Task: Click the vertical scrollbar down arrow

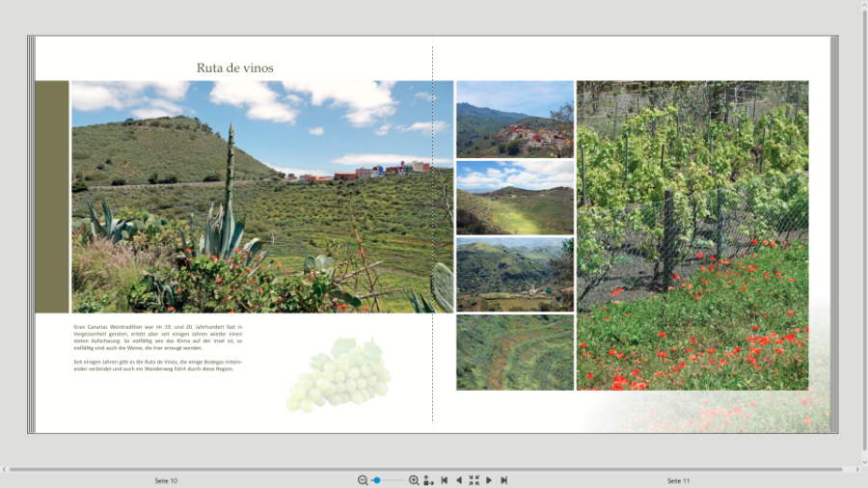Action: click(865, 462)
